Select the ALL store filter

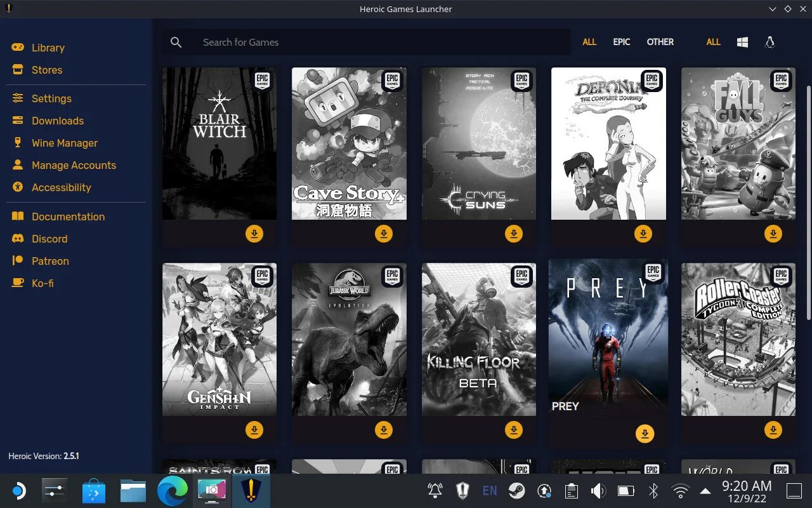coord(589,42)
